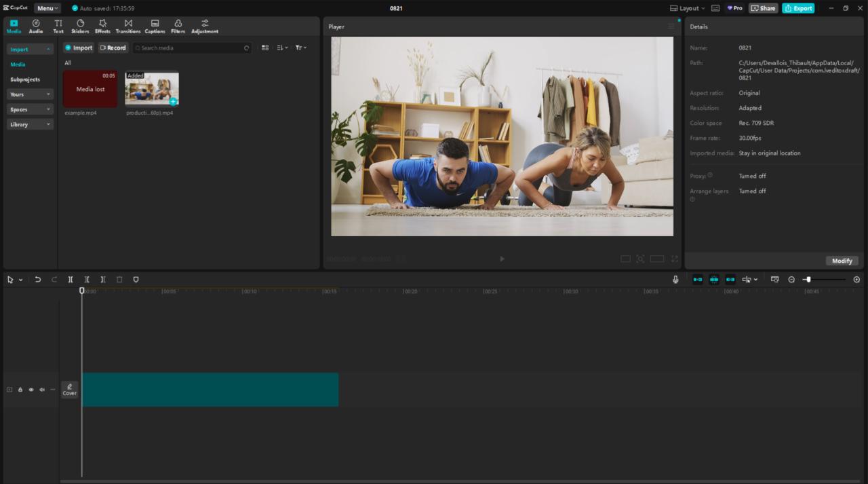This screenshot has height=484, width=868.
Task: Hide the main track using eye icon
Action: (x=31, y=390)
